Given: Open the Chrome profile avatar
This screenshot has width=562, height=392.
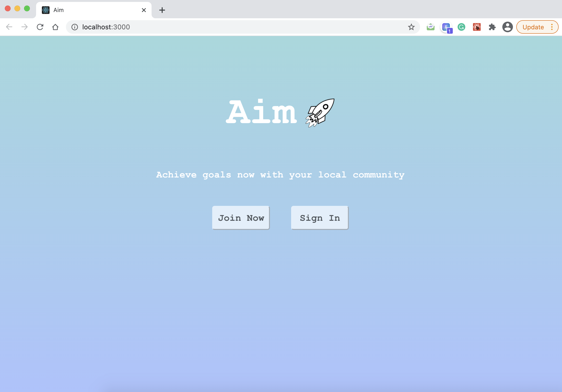Looking at the screenshot, I should (x=507, y=27).
